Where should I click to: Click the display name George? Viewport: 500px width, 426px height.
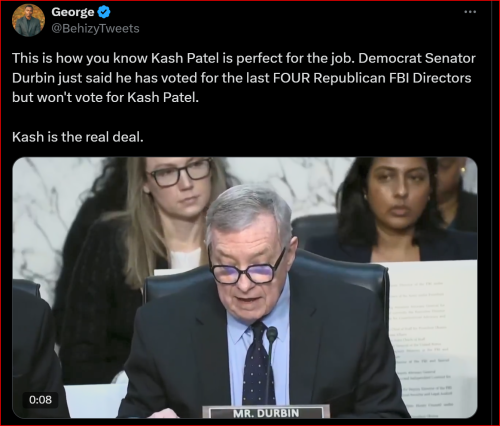click(x=73, y=12)
